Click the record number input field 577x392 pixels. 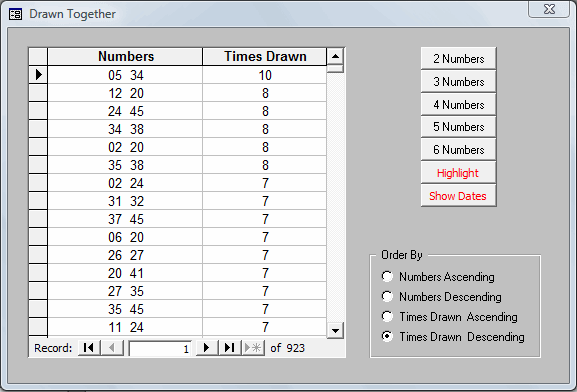(160, 348)
